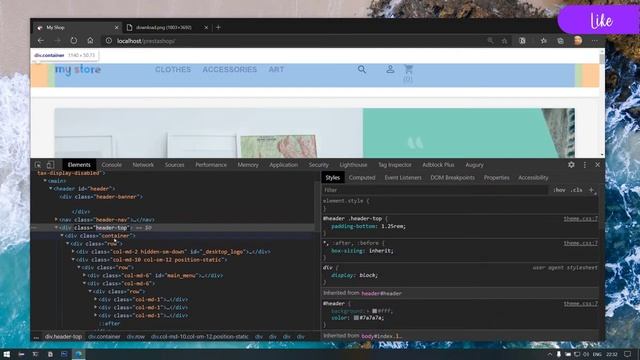Open the Windows notification center icon
The height and width of the screenshot is (360, 640).
pos(627,354)
